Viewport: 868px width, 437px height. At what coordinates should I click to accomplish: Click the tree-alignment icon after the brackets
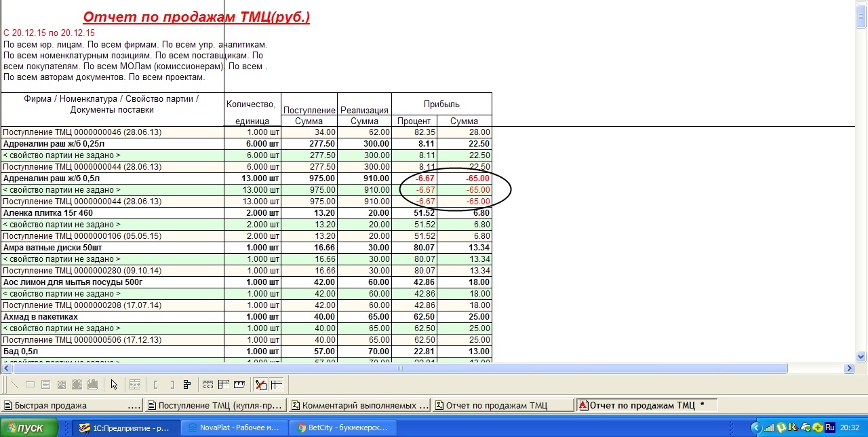click(187, 385)
